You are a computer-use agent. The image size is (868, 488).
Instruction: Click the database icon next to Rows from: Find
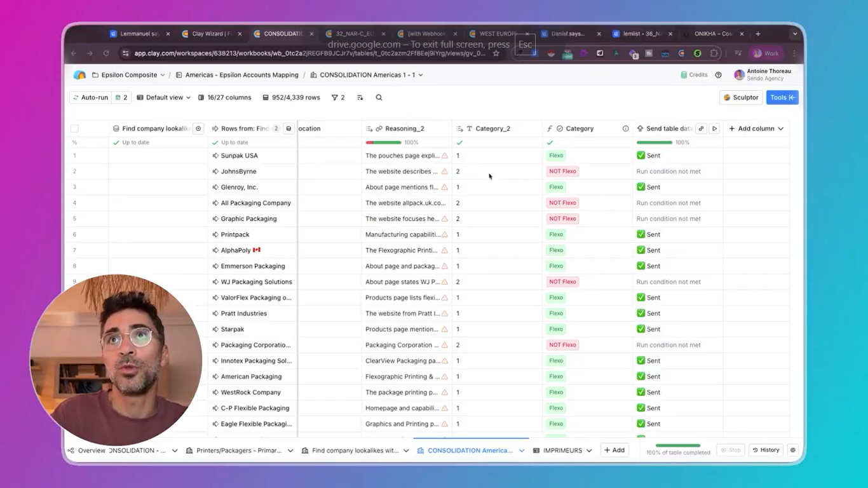[288, 128]
